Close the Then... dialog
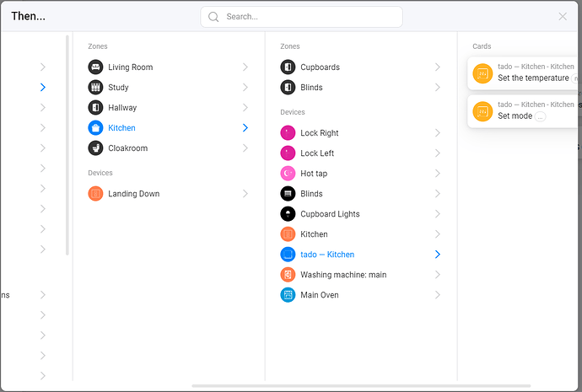The height and width of the screenshot is (392, 582). click(563, 16)
